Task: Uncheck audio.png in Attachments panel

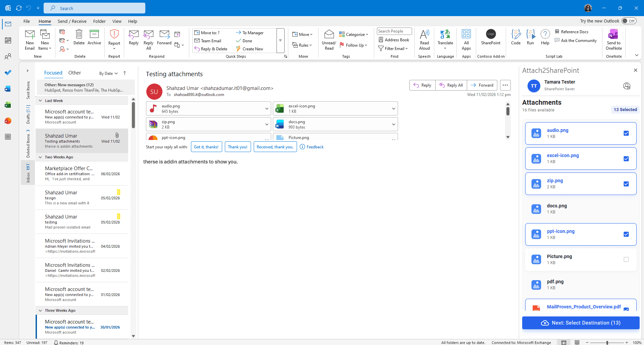Action: 626,133
